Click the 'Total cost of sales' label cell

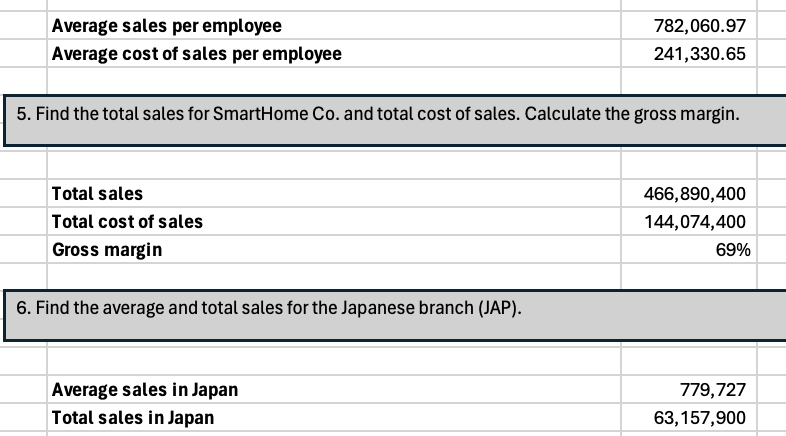(127, 222)
